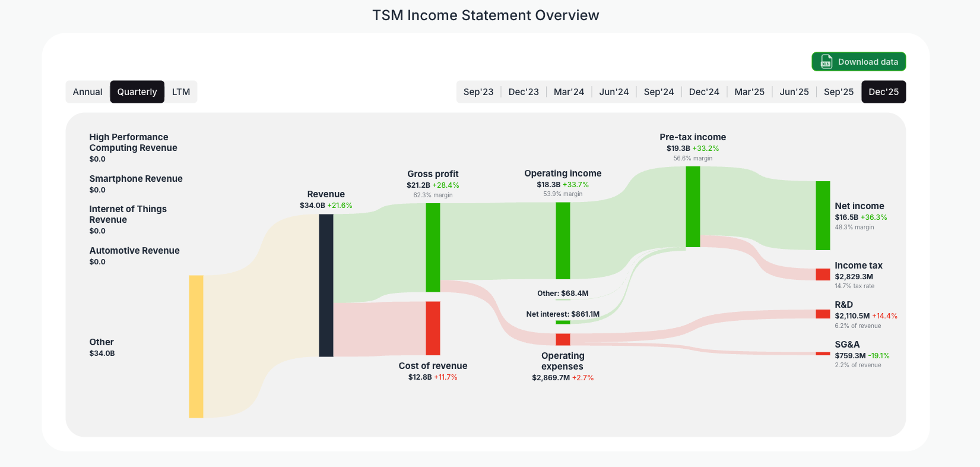Click the Revenue value '$34.0B +21.6%'

tap(326, 206)
